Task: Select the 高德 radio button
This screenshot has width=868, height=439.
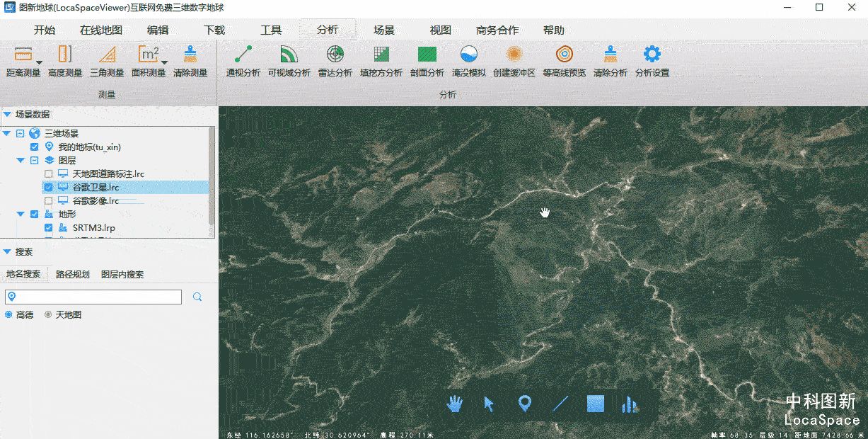Action: 9,314
